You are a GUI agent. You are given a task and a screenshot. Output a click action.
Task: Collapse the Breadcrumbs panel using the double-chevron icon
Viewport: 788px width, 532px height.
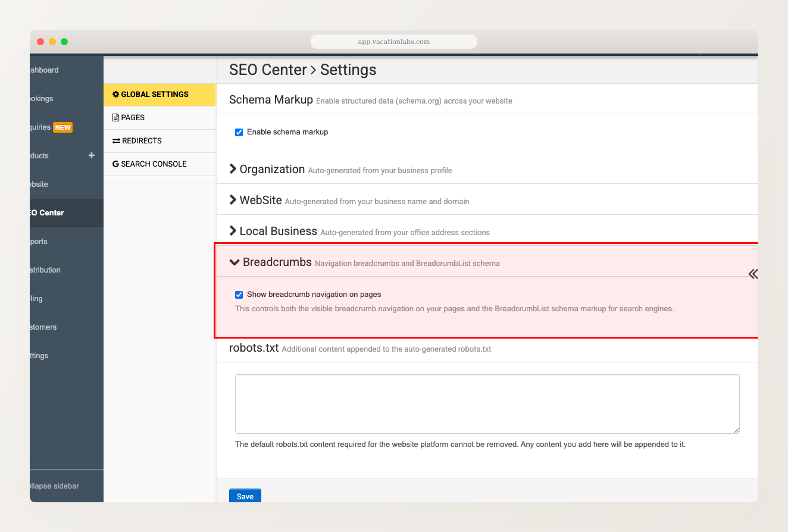pyautogui.click(x=753, y=274)
